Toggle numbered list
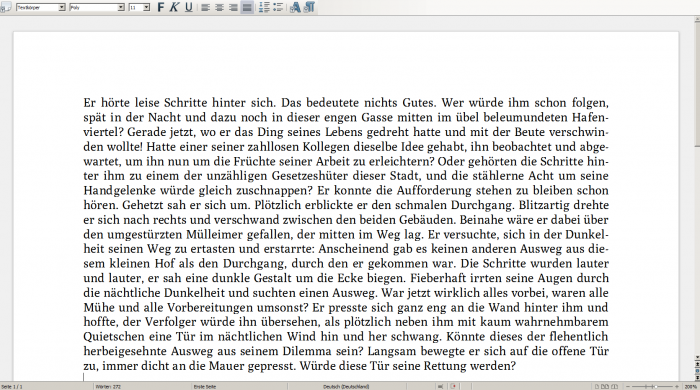 point(264,7)
